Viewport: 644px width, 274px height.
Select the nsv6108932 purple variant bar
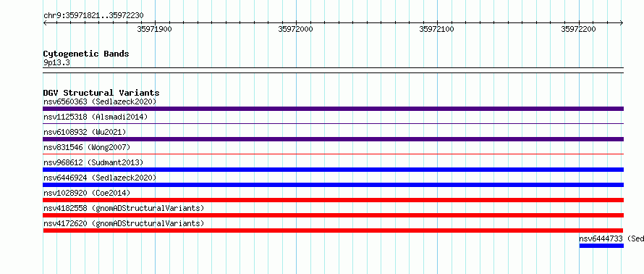(x=333, y=139)
